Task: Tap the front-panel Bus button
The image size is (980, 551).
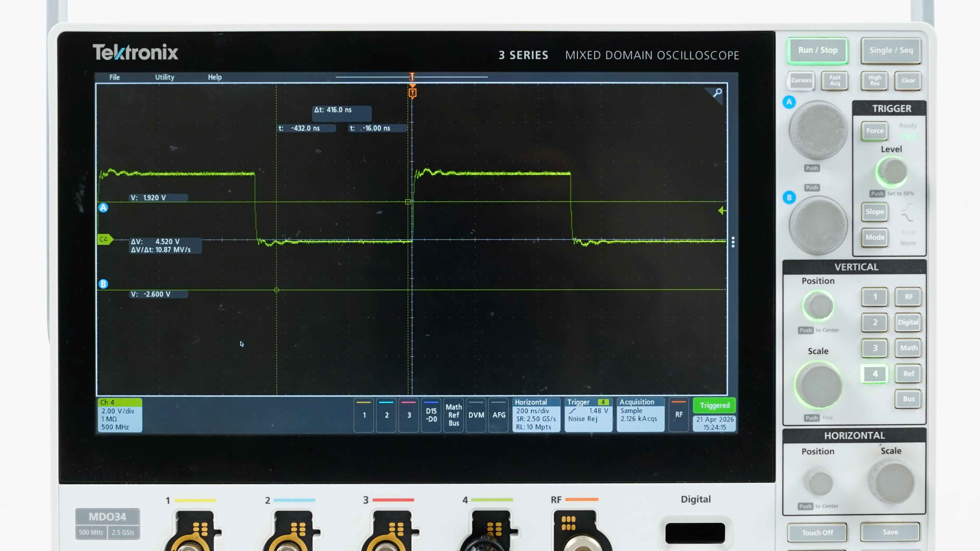Action: (x=908, y=399)
